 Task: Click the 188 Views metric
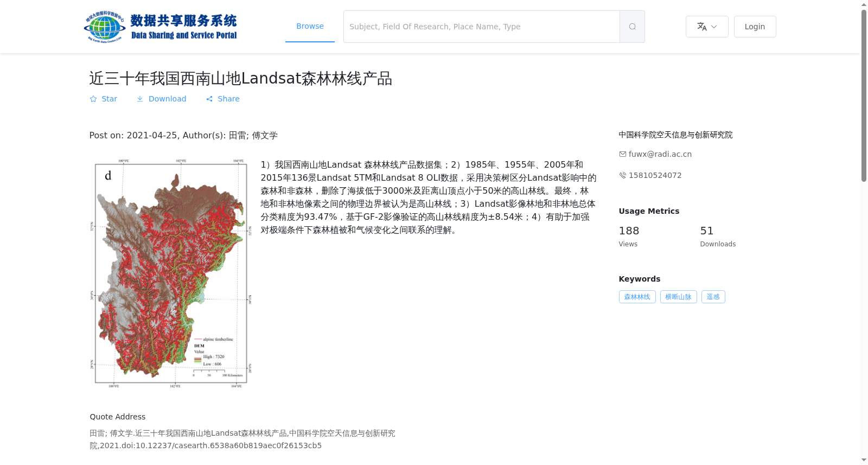click(629, 237)
